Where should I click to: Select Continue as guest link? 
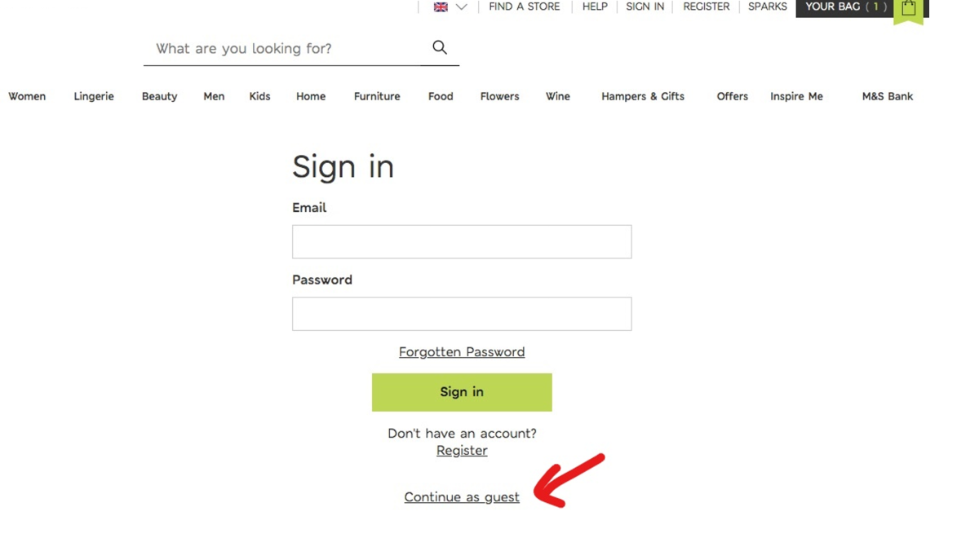(x=462, y=497)
